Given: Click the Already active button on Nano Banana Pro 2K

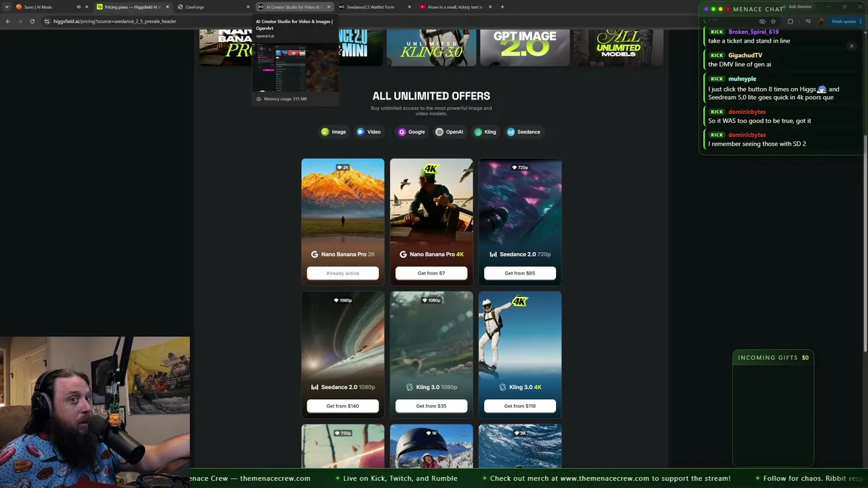Looking at the screenshot, I should (x=342, y=273).
